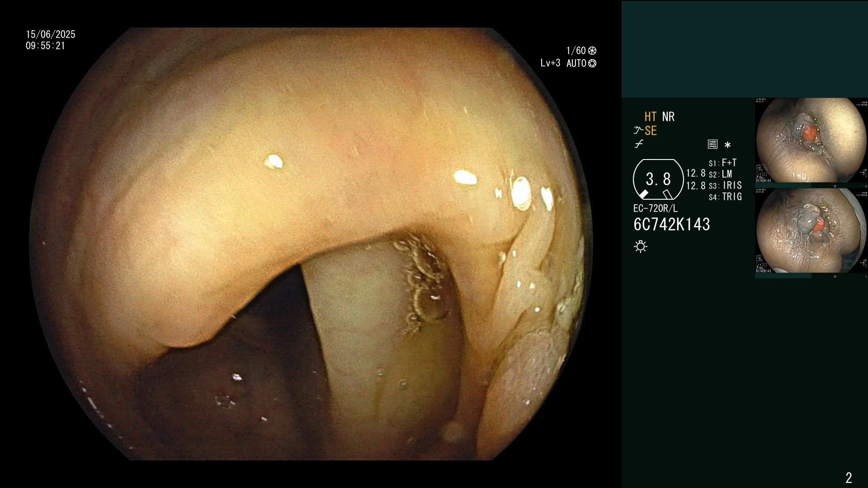Open the upper captured image thumbnail

point(811,141)
